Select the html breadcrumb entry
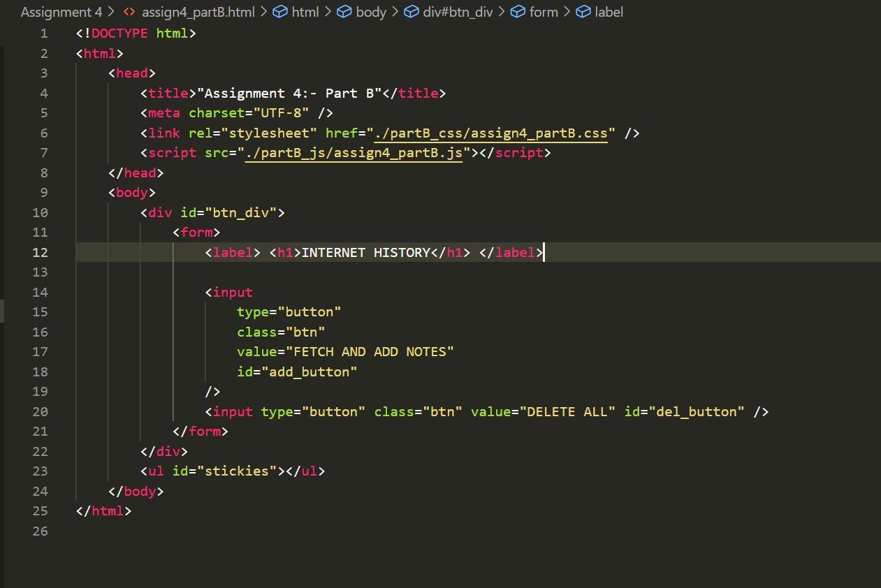The height and width of the screenshot is (588, 881). click(x=305, y=12)
